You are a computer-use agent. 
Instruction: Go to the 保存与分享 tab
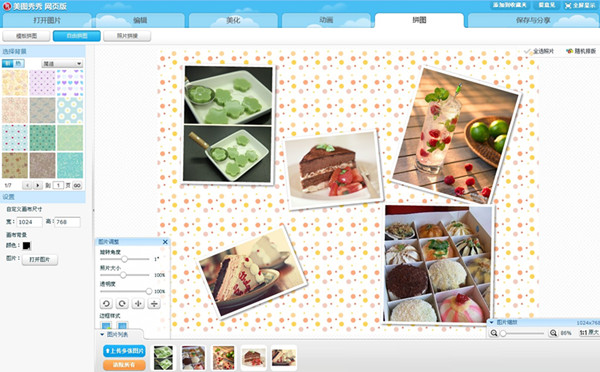point(533,20)
